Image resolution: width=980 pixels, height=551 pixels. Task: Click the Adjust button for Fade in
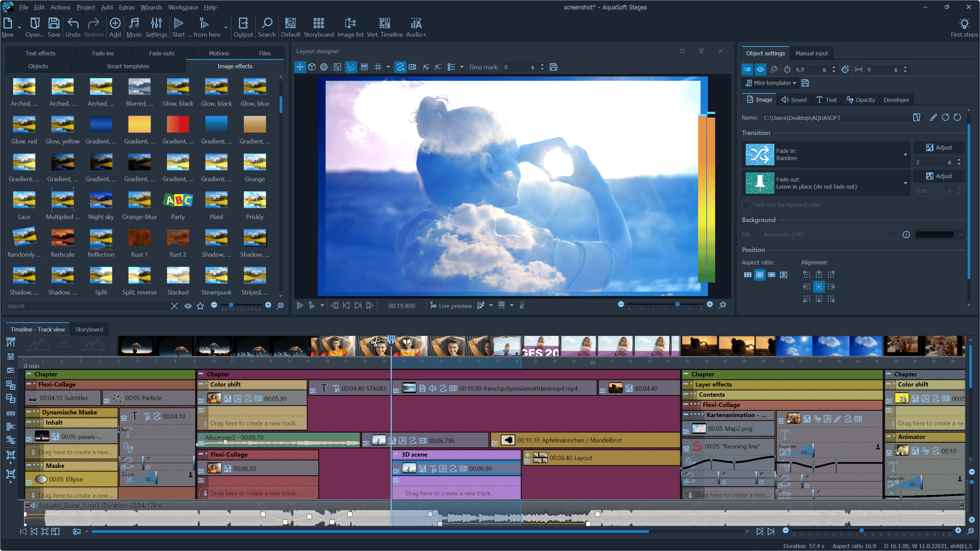click(939, 147)
